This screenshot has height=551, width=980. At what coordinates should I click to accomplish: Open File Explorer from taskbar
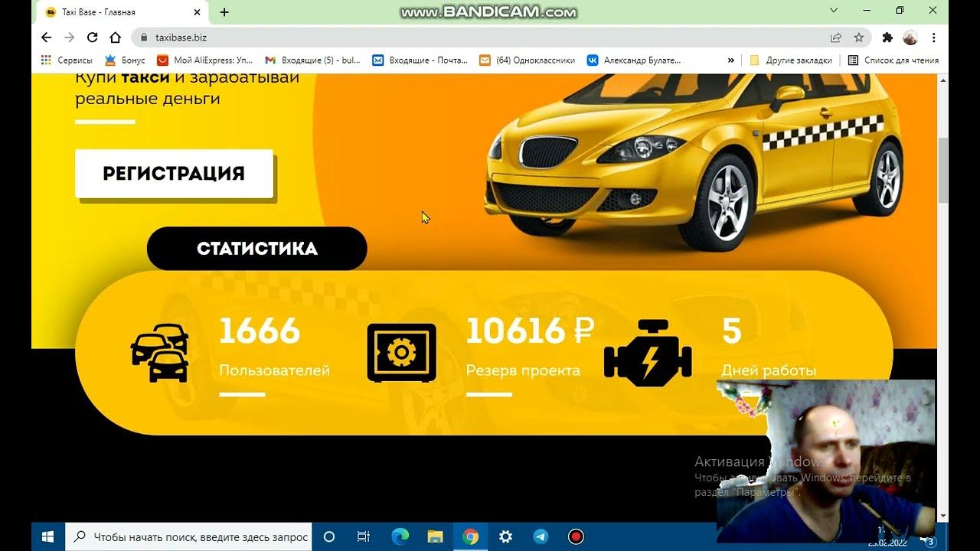tap(435, 537)
